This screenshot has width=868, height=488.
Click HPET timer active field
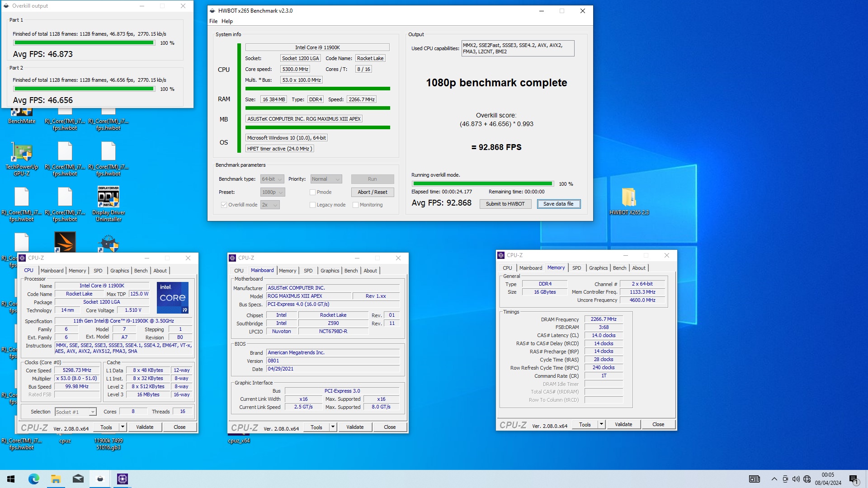click(x=279, y=149)
